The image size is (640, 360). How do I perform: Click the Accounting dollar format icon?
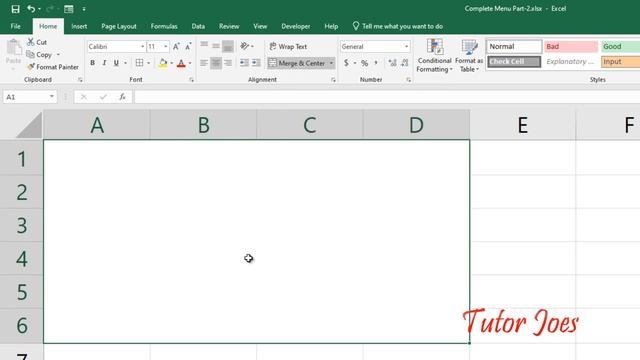coord(346,63)
